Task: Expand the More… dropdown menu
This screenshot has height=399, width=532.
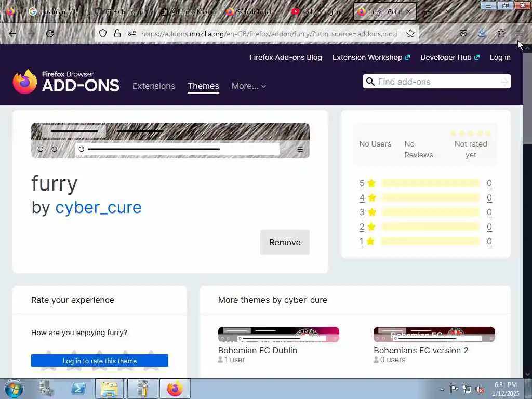Action: click(249, 86)
